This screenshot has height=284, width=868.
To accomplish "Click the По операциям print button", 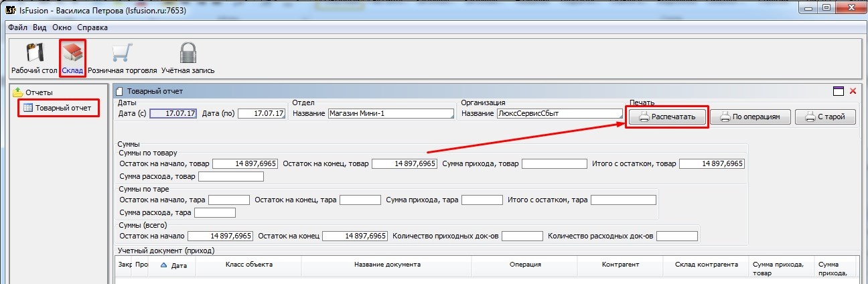I will coord(751,117).
